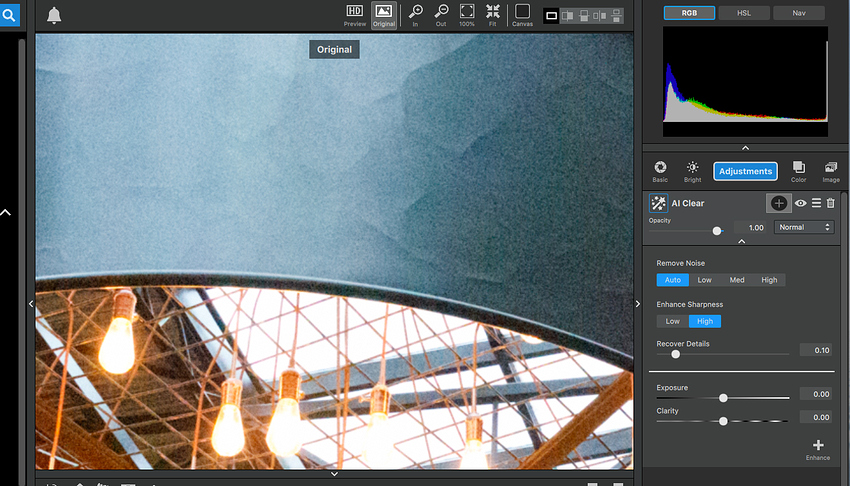
Task: Open the Canvas tool
Action: pos(522,13)
